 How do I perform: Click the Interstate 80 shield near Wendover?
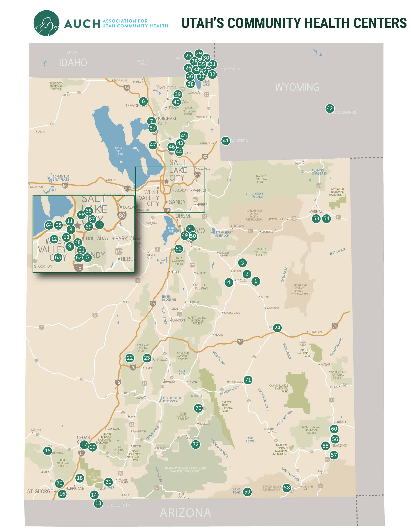(x=65, y=185)
